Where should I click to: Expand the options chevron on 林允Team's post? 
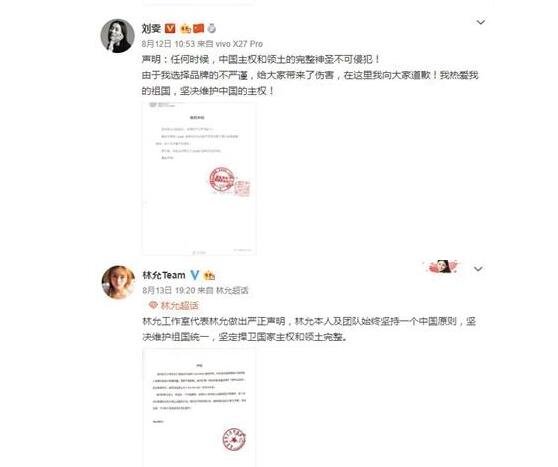pyautogui.click(x=478, y=268)
